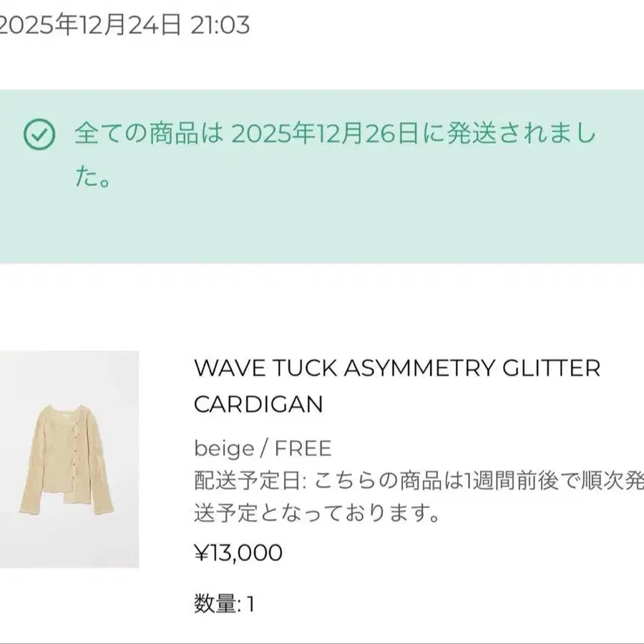The width and height of the screenshot is (644, 644).
Task: Click the 送予定となっております line
Action: pos(317,513)
